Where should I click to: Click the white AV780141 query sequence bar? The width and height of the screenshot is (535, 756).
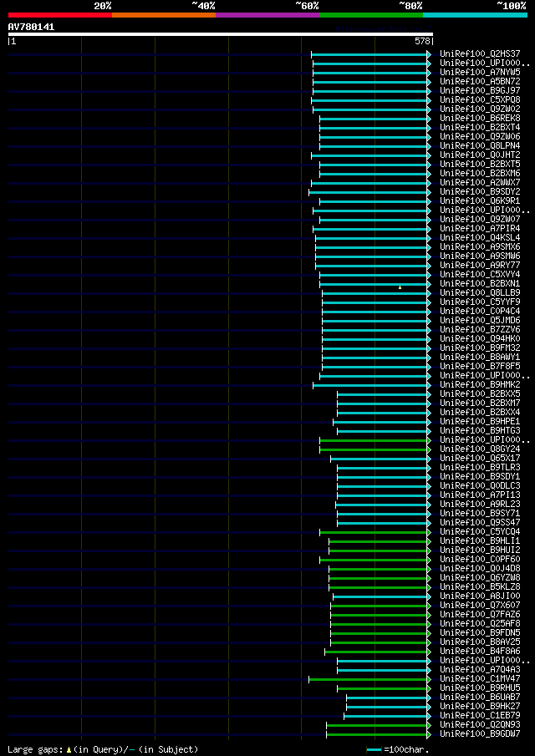(x=221, y=34)
